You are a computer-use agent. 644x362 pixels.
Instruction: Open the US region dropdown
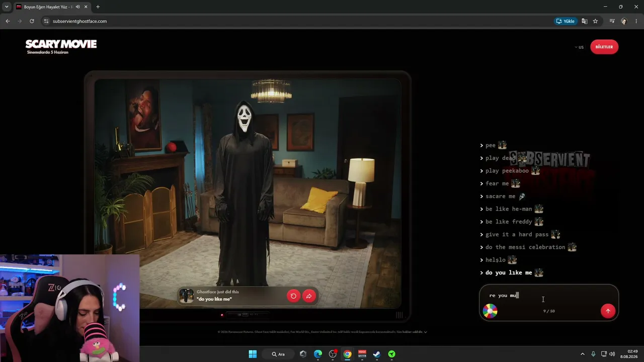point(579,47)
